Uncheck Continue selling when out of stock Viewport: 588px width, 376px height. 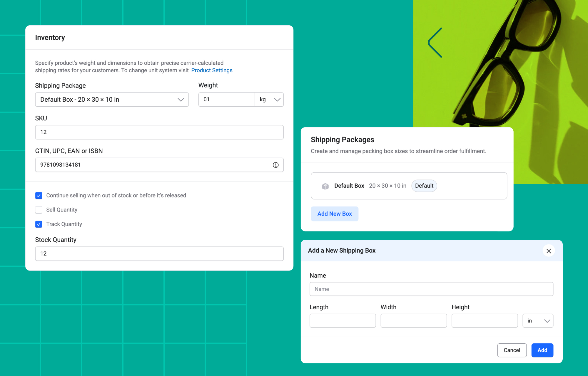(39, 196)
